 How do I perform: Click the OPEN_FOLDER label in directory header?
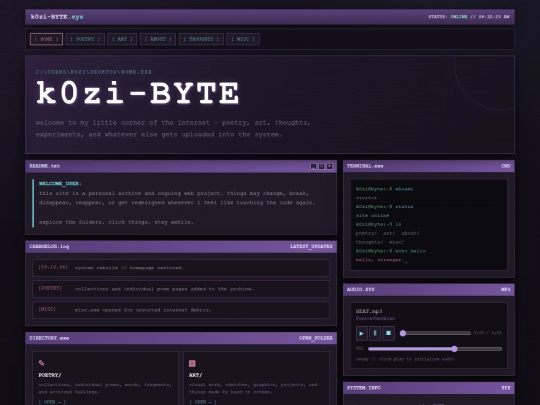[x=315, y=338]
